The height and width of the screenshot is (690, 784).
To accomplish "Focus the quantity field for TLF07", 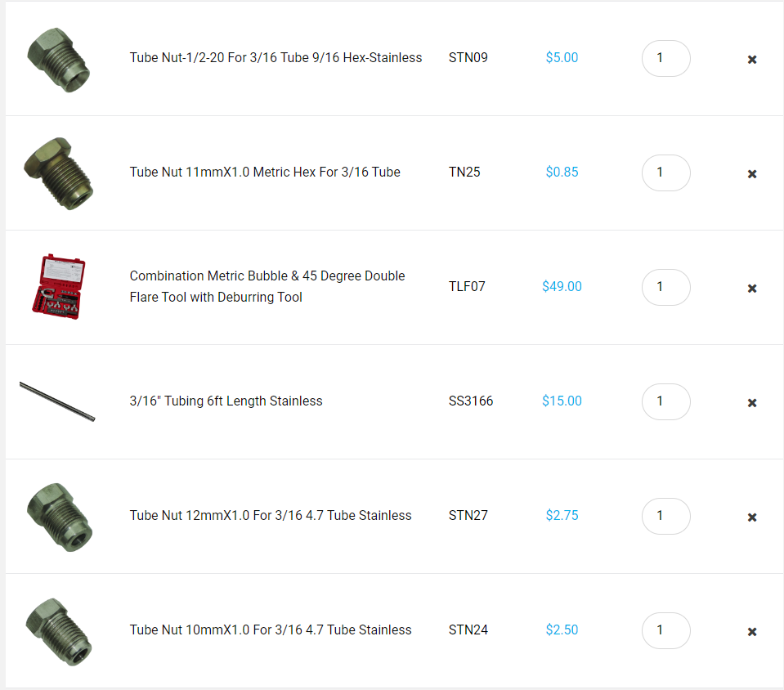I will 665,288.
